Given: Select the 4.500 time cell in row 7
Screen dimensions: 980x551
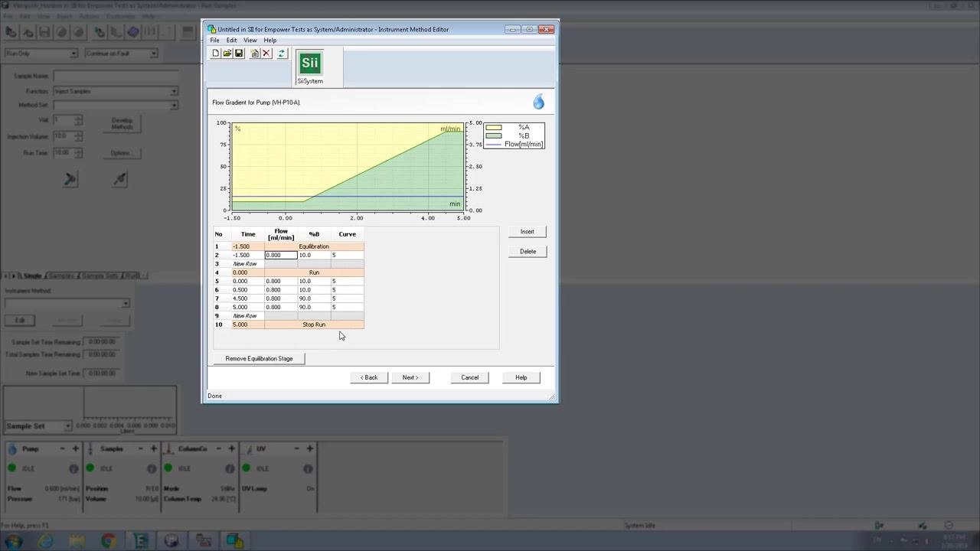Looking at the screenshot, I should [x=247, y=298].
